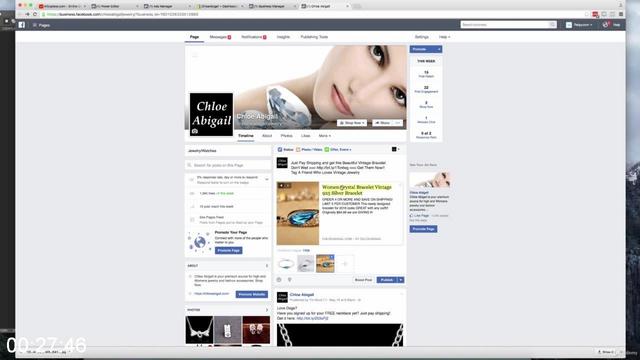Open the Publish button dropdown arrow

point(401,280)
